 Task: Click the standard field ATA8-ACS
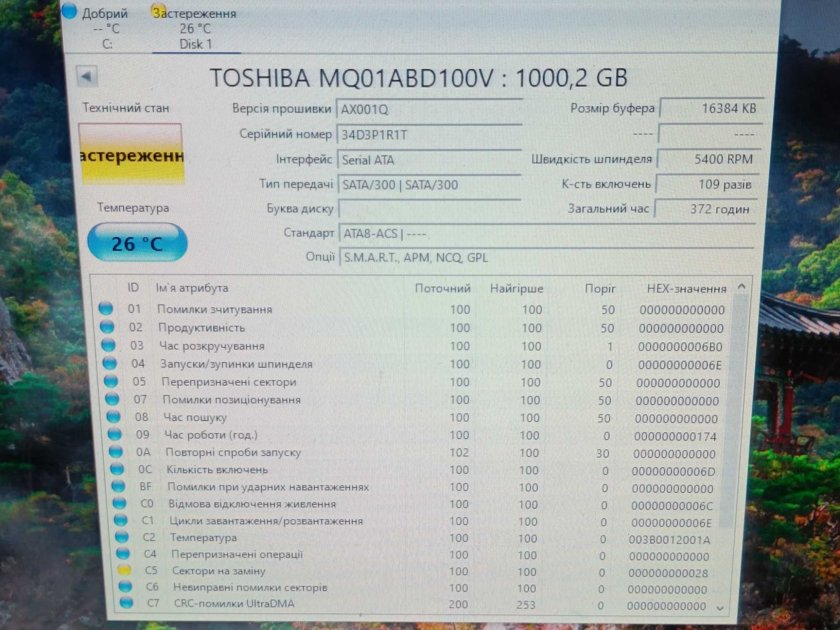click(546, 234)
